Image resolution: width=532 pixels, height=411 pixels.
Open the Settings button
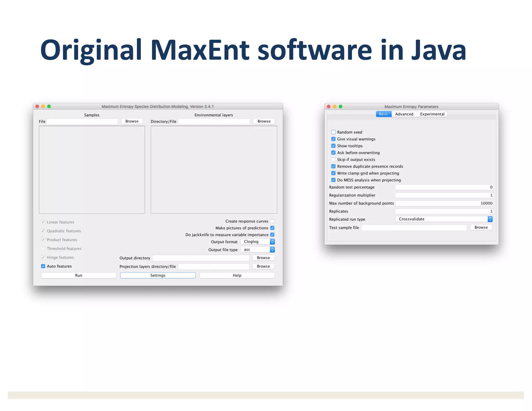[158, 275]
